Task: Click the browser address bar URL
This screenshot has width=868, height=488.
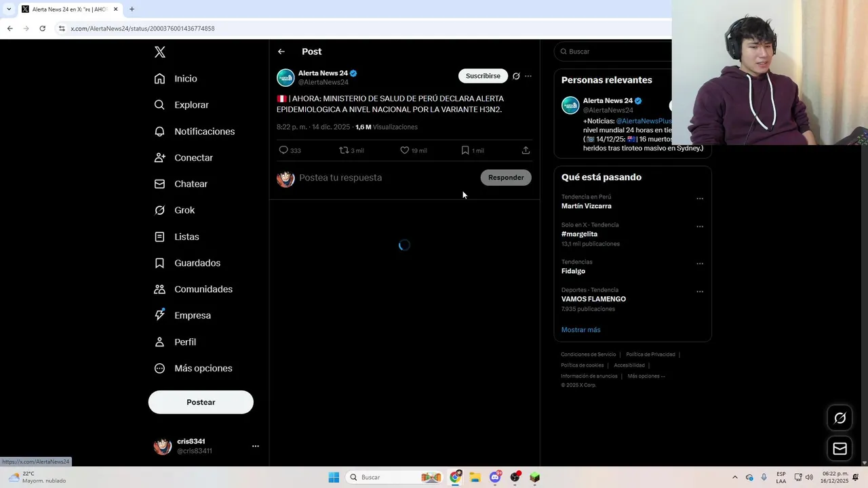Action: [142, 28]
